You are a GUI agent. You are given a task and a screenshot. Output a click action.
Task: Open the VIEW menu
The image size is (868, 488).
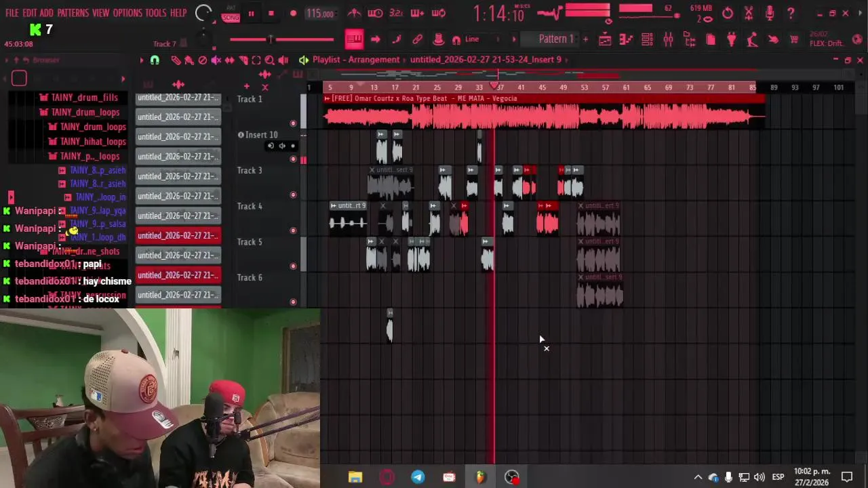[x=100, y=13]
